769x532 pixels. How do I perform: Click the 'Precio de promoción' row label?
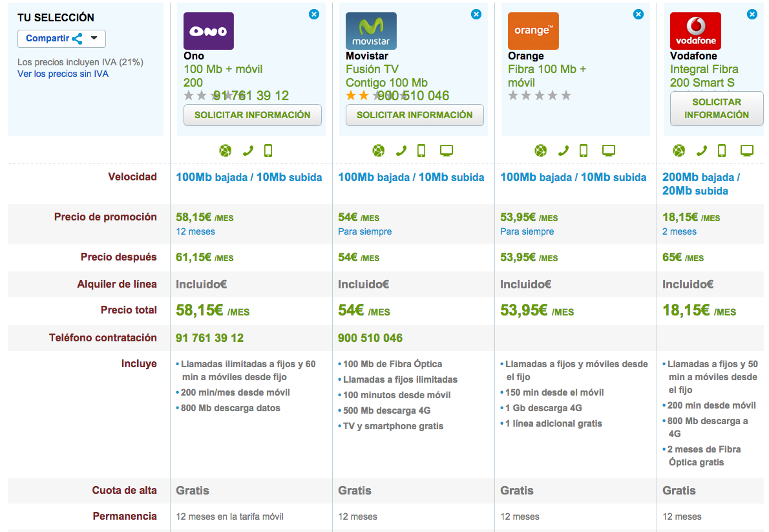tap(105, 217)
